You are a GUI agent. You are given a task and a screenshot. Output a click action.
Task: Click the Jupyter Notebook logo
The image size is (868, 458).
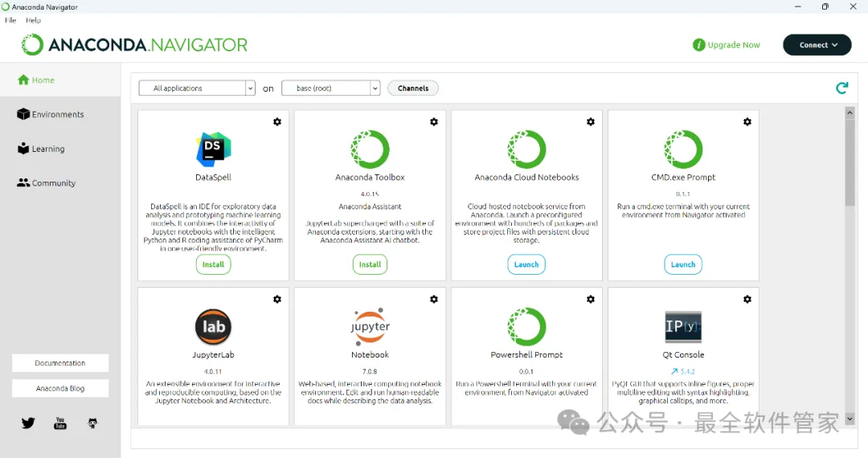(370, 327)
